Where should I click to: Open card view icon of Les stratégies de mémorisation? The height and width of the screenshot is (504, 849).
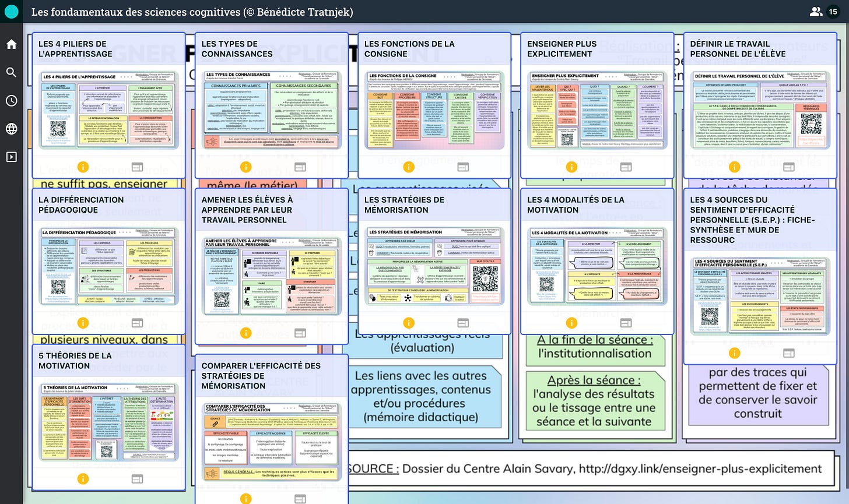point(463,323)
